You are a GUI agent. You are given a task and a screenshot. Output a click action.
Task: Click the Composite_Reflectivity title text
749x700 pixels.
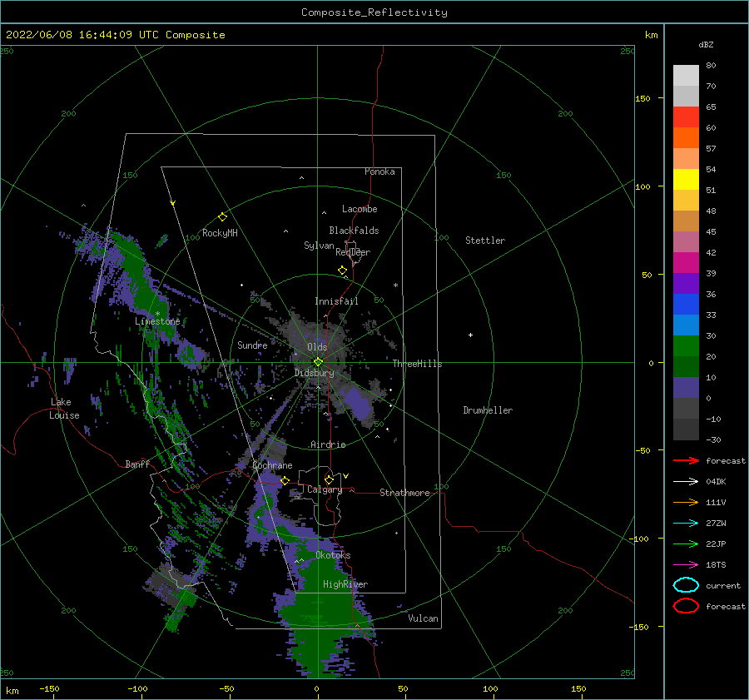click(374, 12)
